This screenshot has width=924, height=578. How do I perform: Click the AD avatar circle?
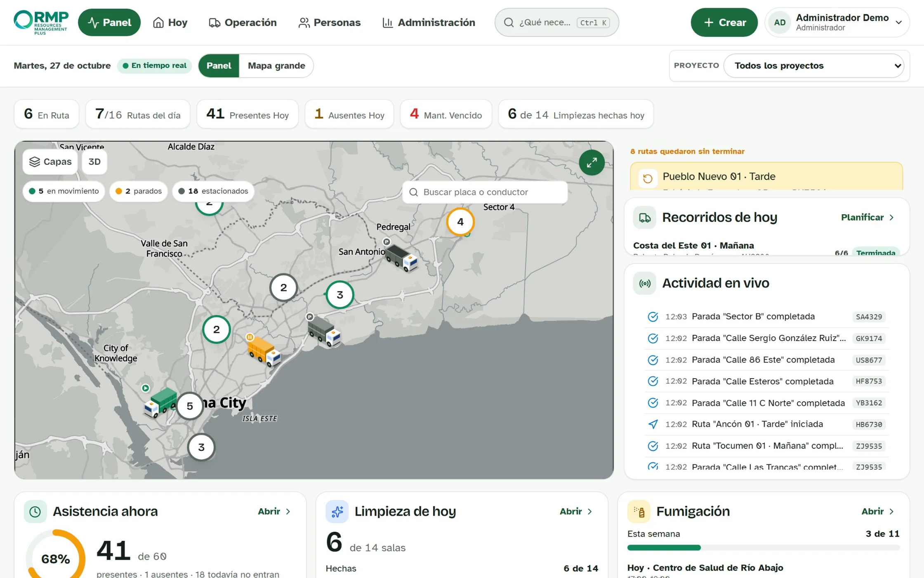click(x=780, y=22)
